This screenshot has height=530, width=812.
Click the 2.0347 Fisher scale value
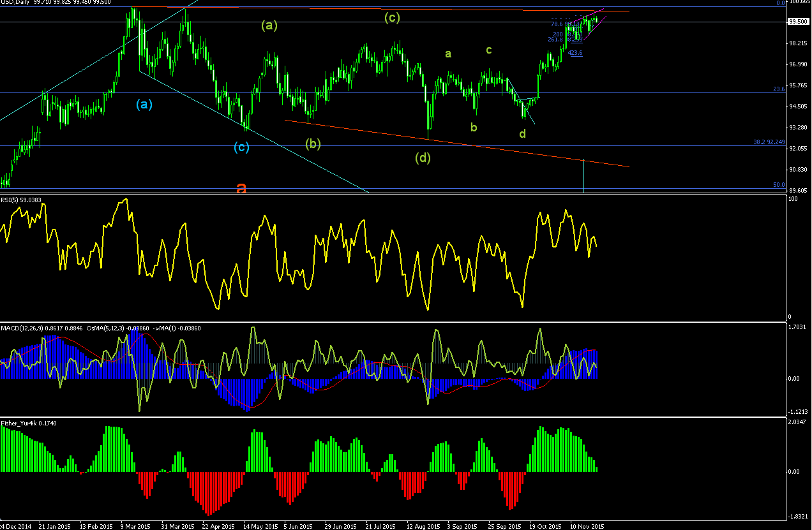(x=799, y=422)
